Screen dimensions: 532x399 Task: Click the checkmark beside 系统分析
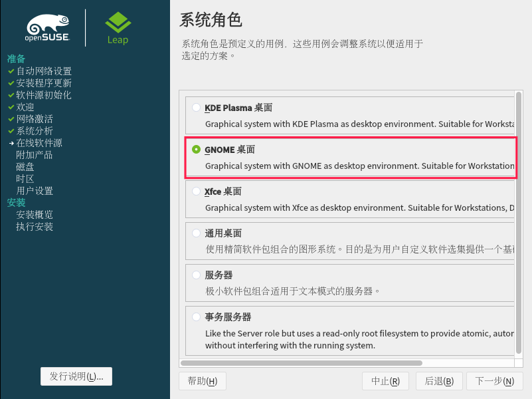pyautogui.click(x=11, y=131)
